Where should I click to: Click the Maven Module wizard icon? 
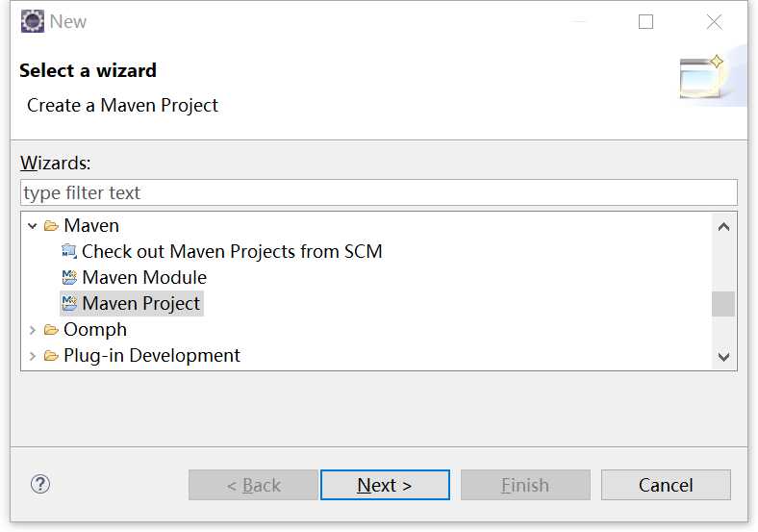point(69,278)
